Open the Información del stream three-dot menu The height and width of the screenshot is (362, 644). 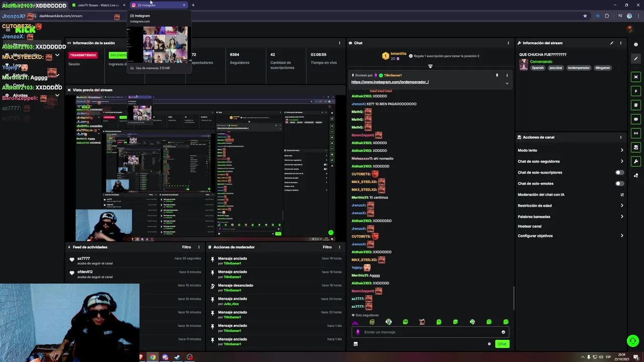click(620, 43)
